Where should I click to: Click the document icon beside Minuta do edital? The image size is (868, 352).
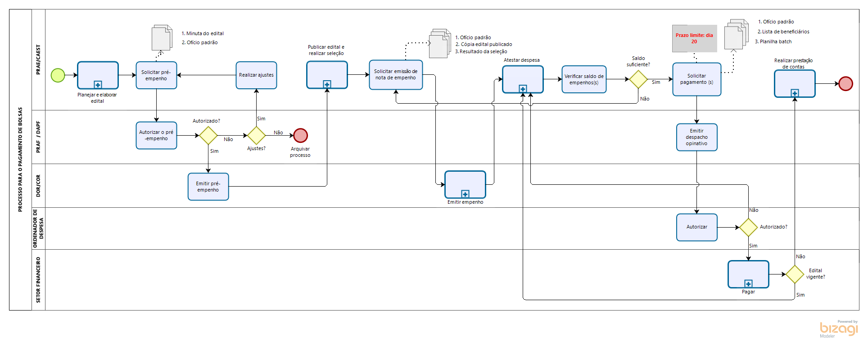pyautogui.click(x=162, y=38)
